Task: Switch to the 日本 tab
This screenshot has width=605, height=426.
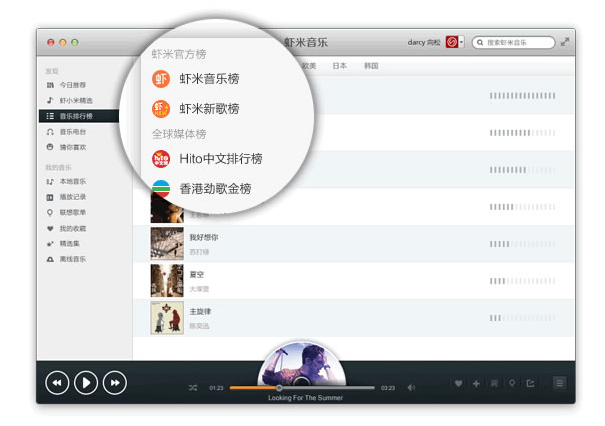Action: (x=340, y=66)
